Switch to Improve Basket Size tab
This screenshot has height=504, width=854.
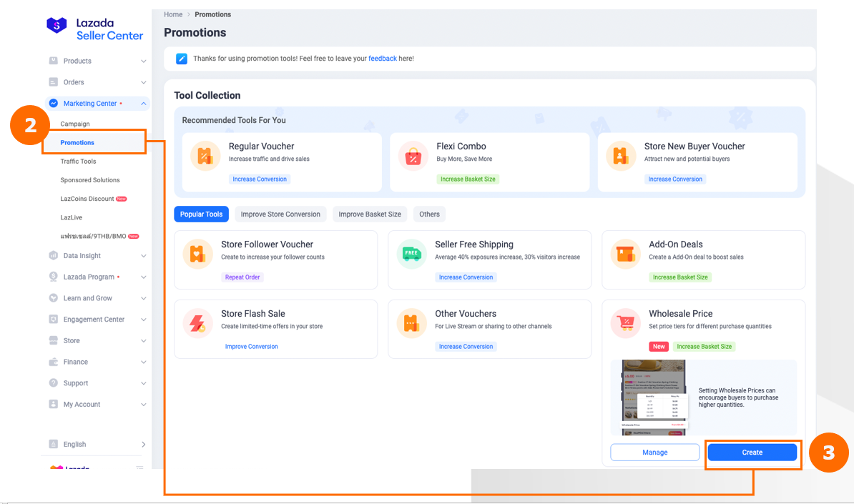pyautogui.click(x=370, y=214)
